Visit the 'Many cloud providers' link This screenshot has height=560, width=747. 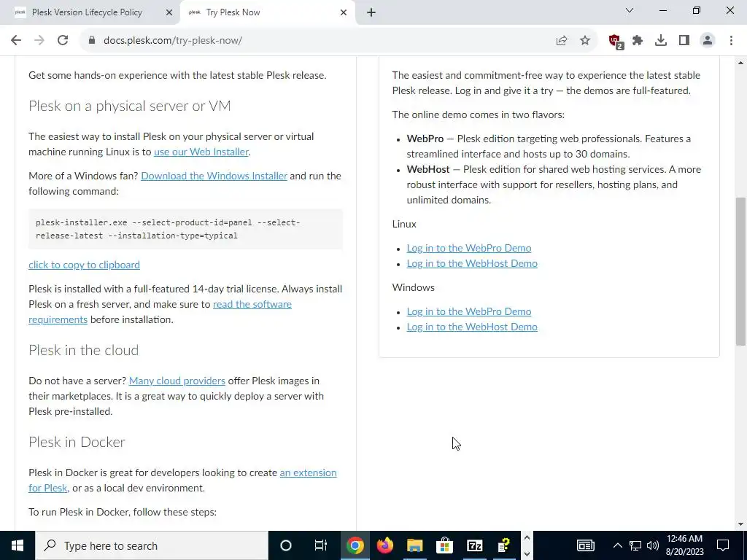pyautogui.click(x=177, y=381)
